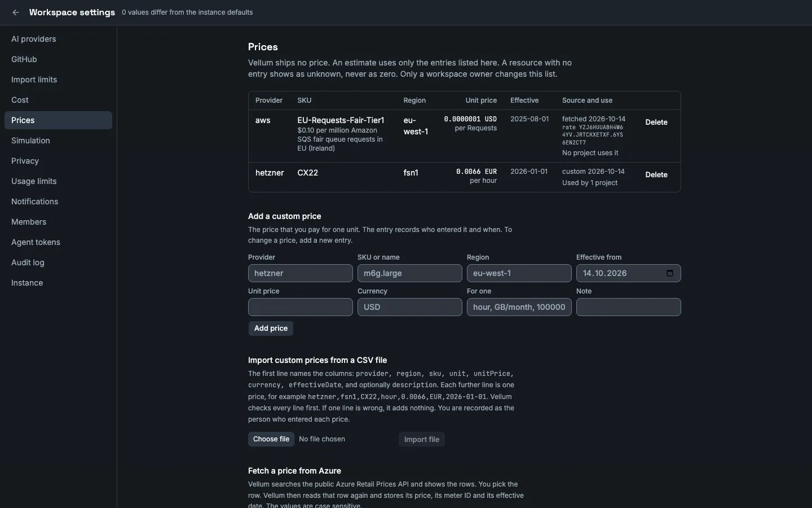Click the Add price button

271,329
